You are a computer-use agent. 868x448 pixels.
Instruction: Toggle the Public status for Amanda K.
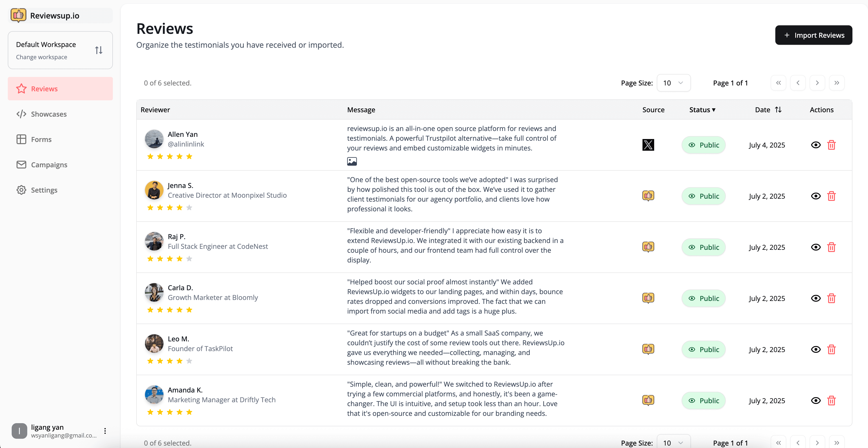(x=704, y=401)
